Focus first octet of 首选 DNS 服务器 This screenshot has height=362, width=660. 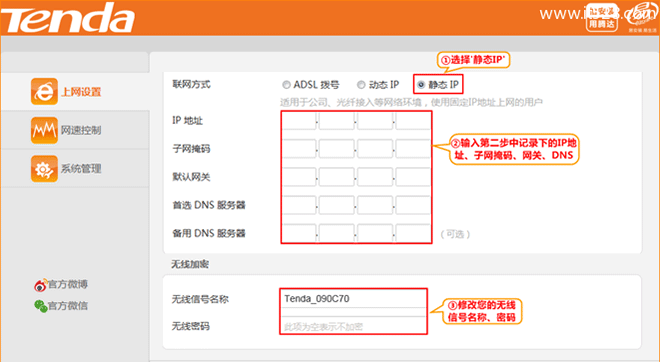click(299, 205)
